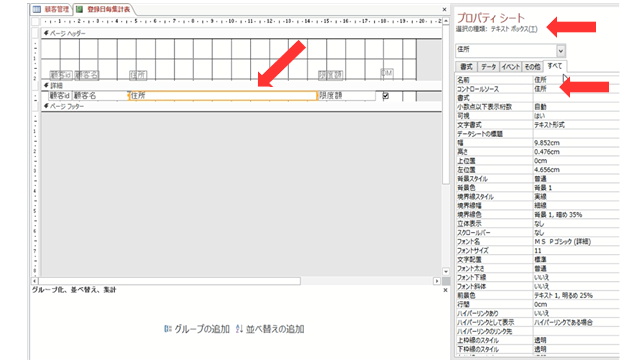This screenshot has height=360, width=640.
Task: Click the 背景色 property value
Action: coord(576,188)
